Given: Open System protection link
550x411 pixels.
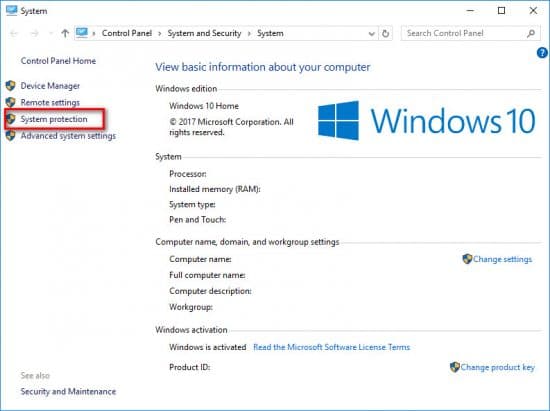Looking at the screenshot, I should click(x=54, y=119).
